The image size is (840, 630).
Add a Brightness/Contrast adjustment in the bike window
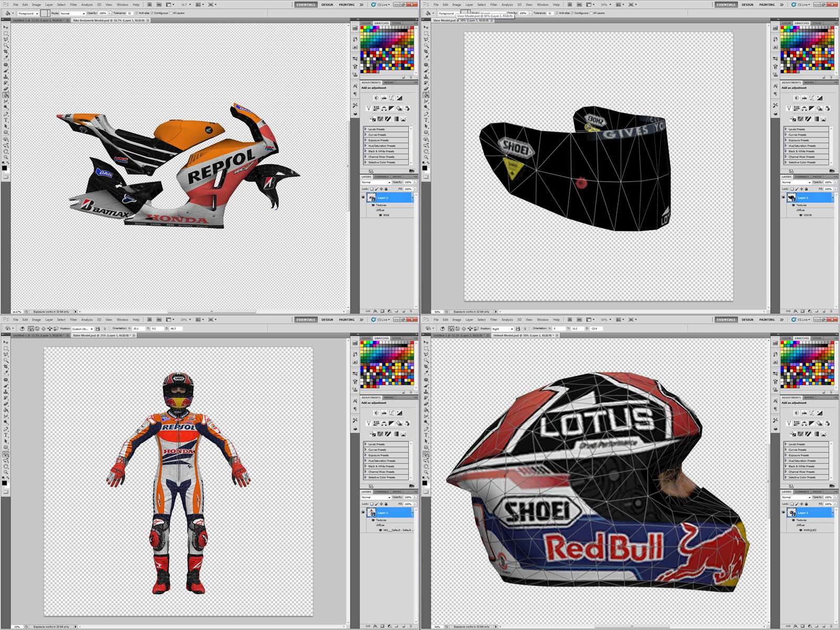(x=376, y=98)
